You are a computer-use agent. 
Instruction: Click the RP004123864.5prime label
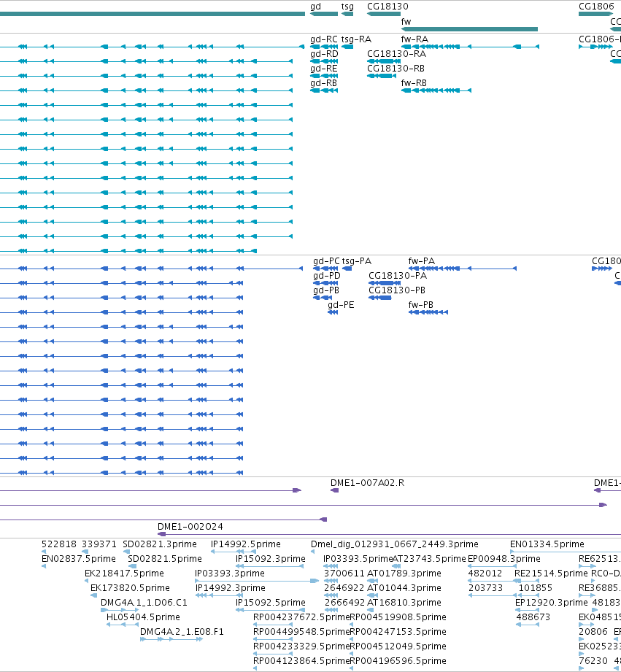pyautogui.click(x=301, y=661)
